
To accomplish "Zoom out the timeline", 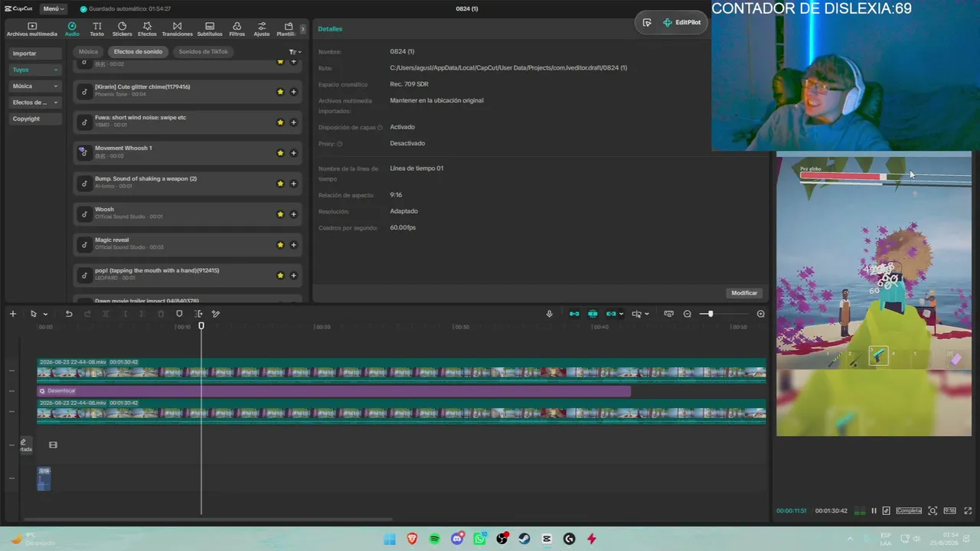I will tap(687, 314).
